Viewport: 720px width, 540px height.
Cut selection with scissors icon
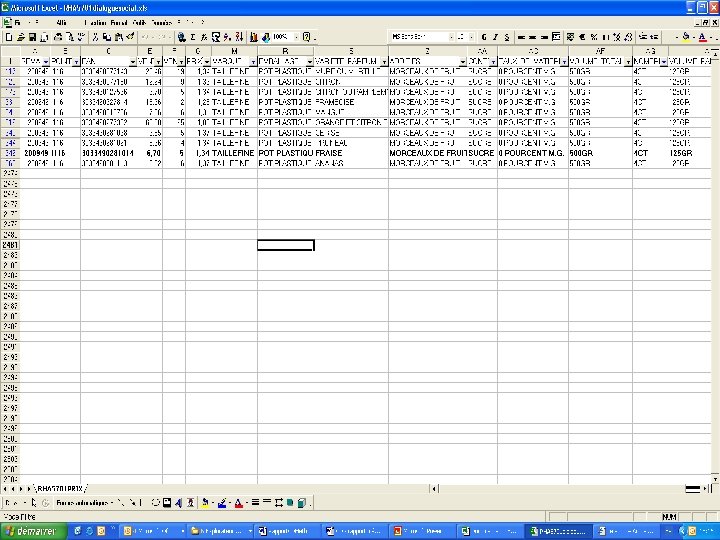tap(96, 37)
